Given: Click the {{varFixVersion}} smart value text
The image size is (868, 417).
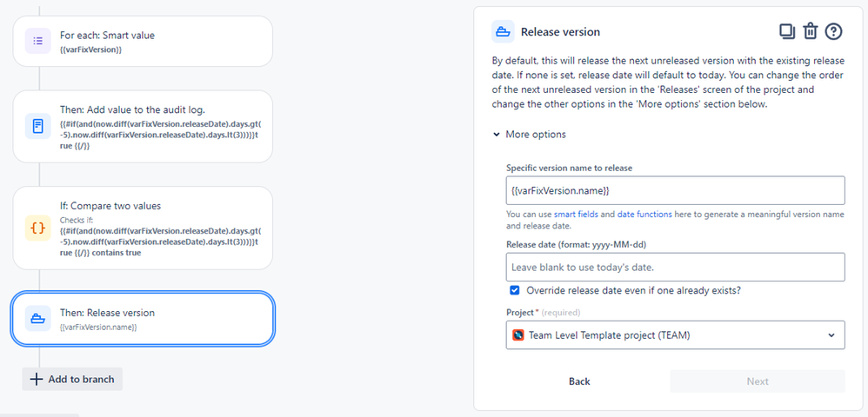Looking at the screenshot, I should (x=90, y=50).
